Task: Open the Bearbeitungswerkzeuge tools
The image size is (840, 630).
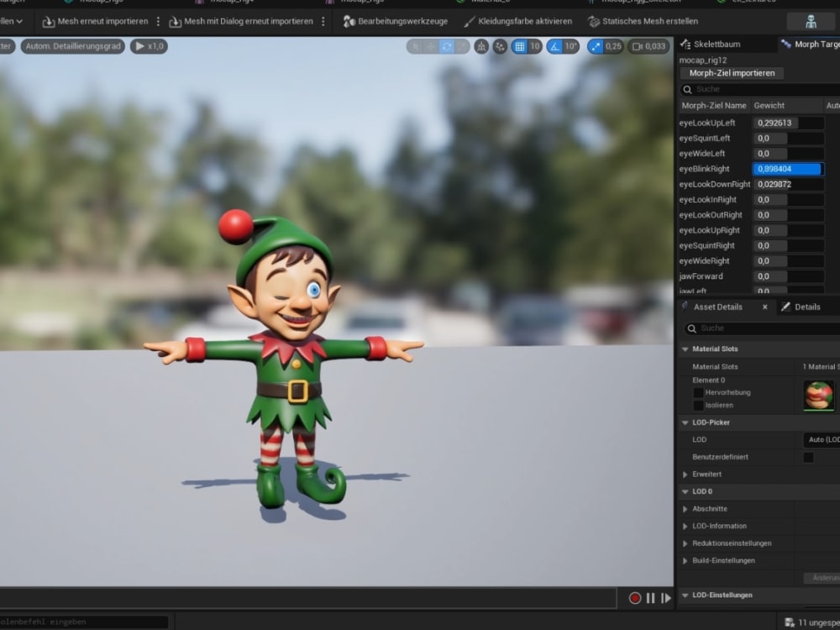Action: [396, 22]
